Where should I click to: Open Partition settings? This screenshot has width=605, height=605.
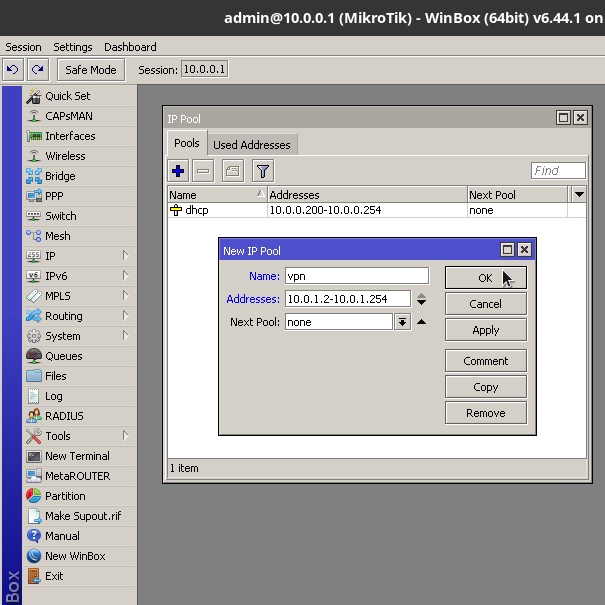80,496
